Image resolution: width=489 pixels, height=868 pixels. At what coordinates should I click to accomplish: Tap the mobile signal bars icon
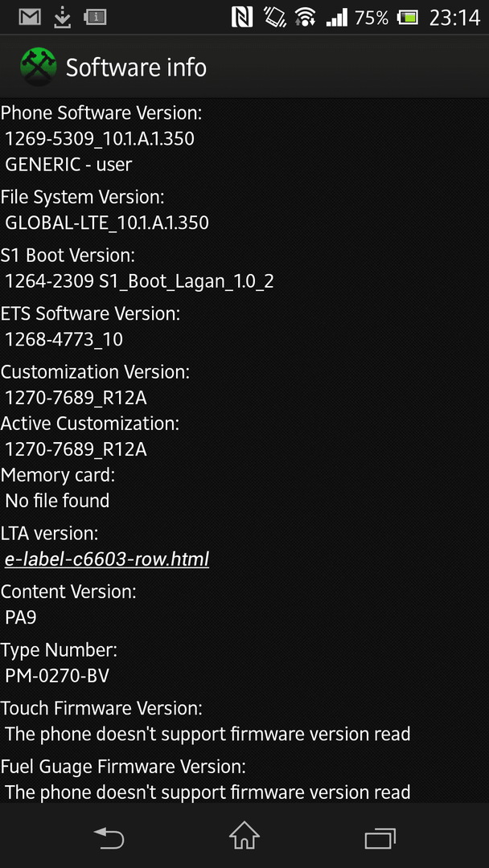tap(336, 18)
